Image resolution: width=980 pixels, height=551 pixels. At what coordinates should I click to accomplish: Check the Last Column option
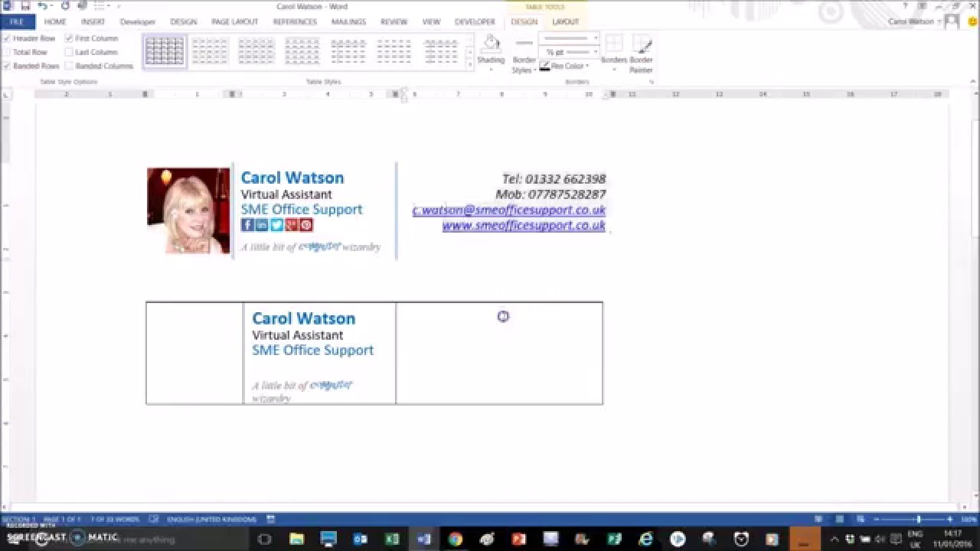click(x=68, y=51)
